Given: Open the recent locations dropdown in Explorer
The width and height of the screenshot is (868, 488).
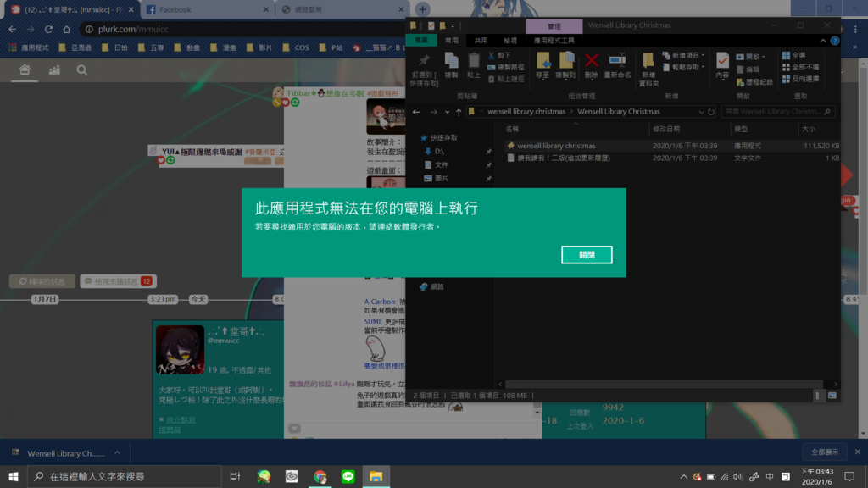Looking at the screenshot, I should pyautogui.click(x=448, y=112).
